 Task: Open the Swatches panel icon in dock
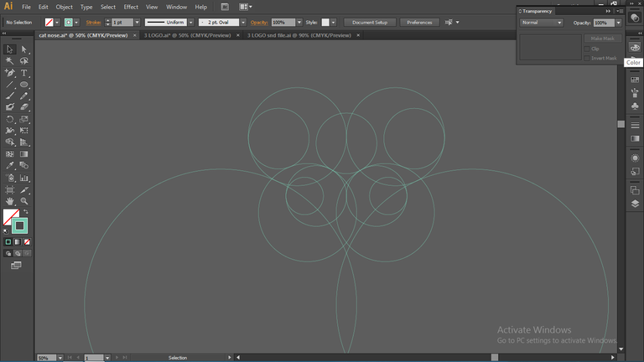[635, 80]
